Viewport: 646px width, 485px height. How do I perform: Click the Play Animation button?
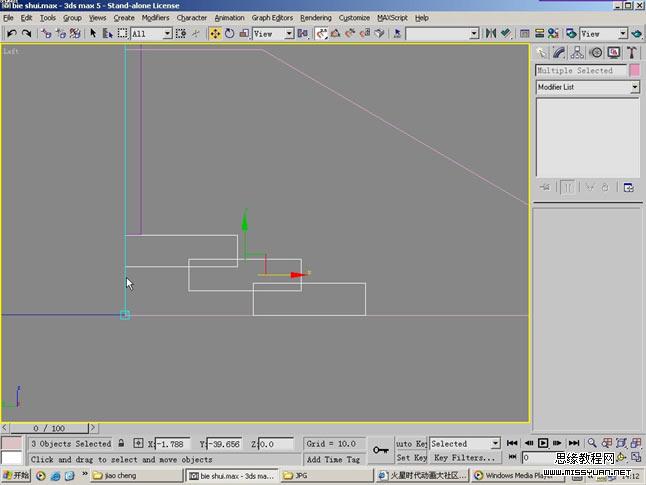pyautogui.click(x=543, y=443)
